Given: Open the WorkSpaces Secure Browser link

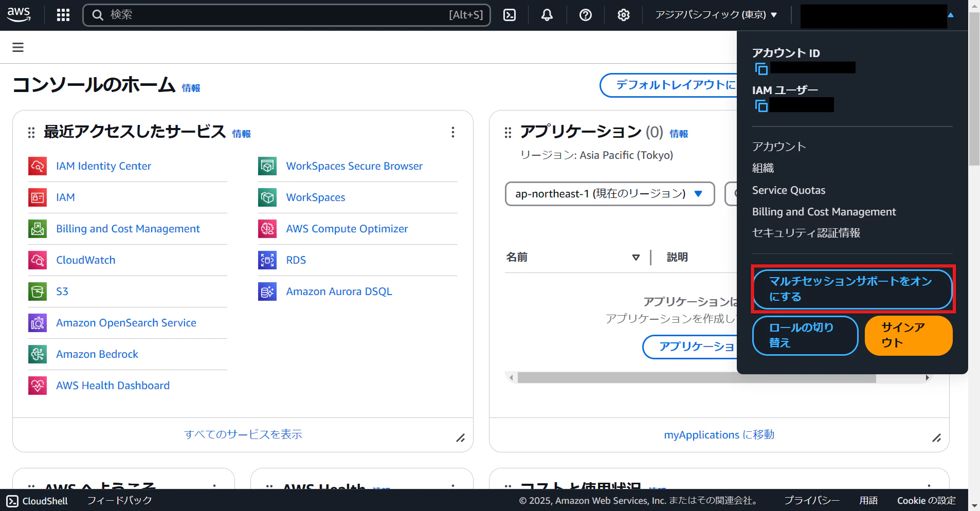Looking at the screenshot, I should click(x=354, y=166).
